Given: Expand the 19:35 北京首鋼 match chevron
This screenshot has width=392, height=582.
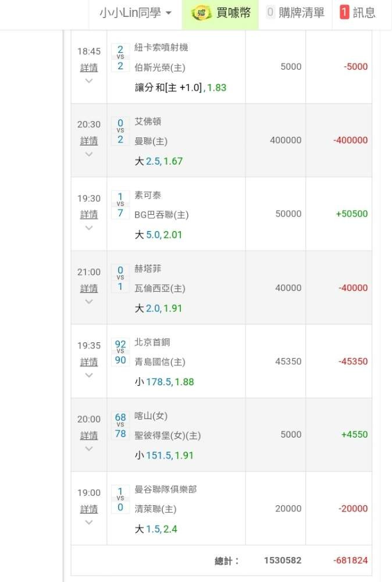Looking at the screenshot, I should [89, 375].
